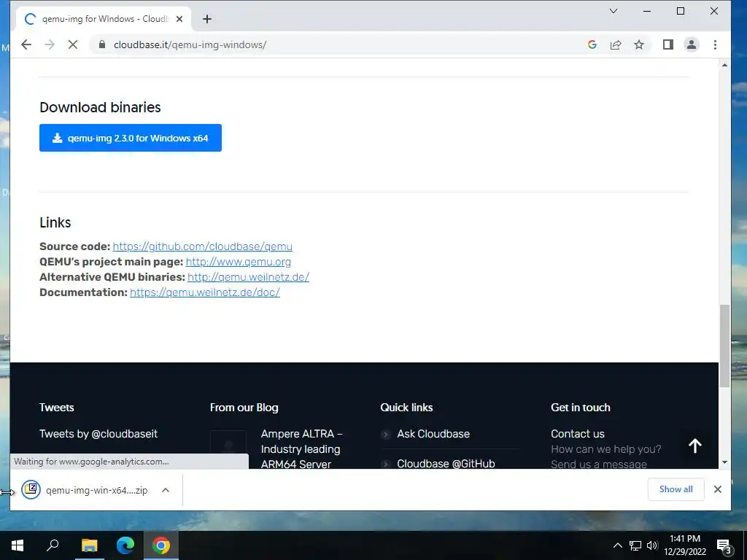Screen dimensions: 747x560
Task: View site security lock info
Action: (x=102, y=44)
